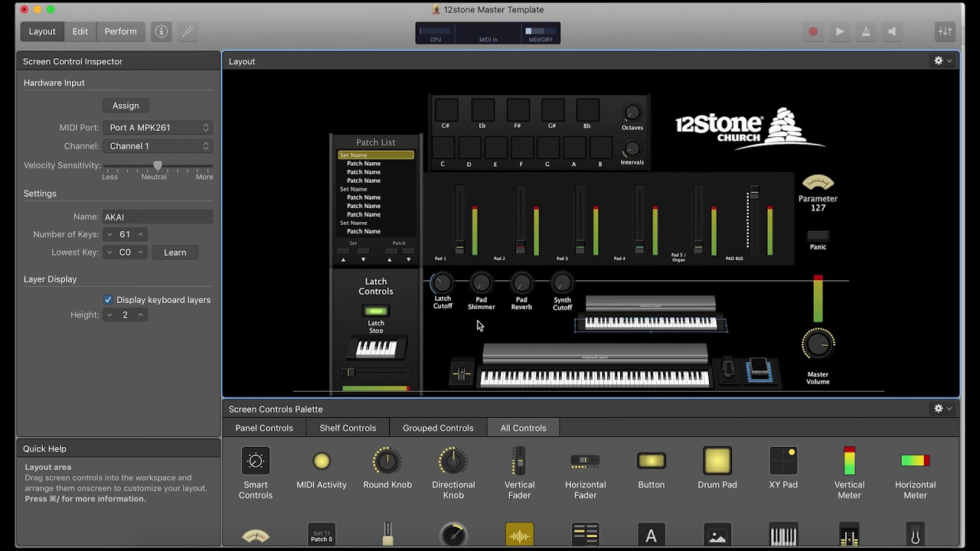Select the pitch wheel control beside the lower keyboard

[x=462, y=373]
